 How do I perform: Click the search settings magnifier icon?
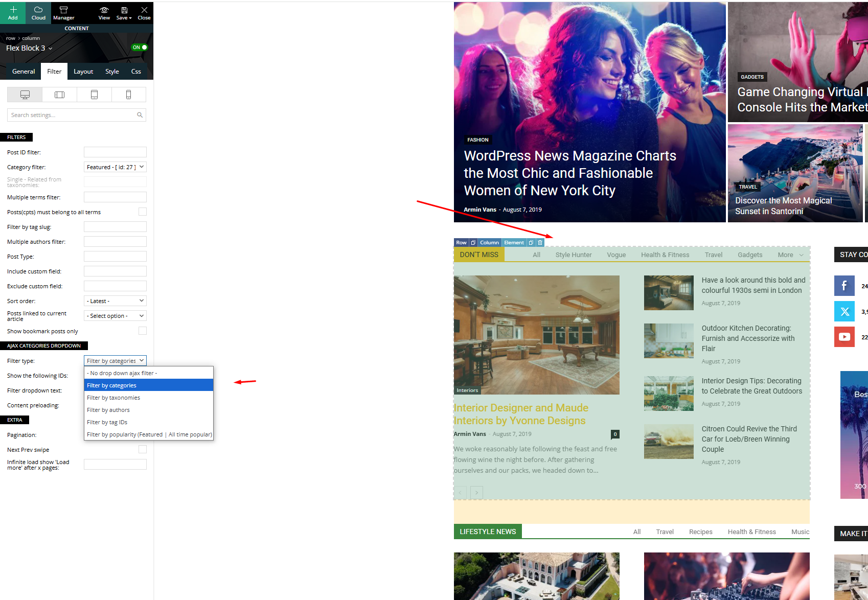coord(140,115)
